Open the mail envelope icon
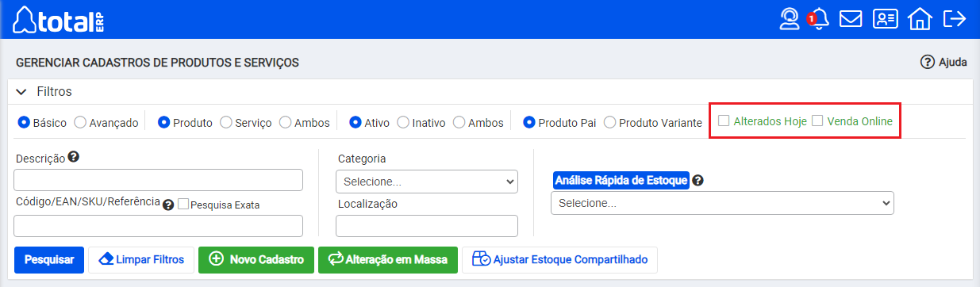 [x=851, y=19]
